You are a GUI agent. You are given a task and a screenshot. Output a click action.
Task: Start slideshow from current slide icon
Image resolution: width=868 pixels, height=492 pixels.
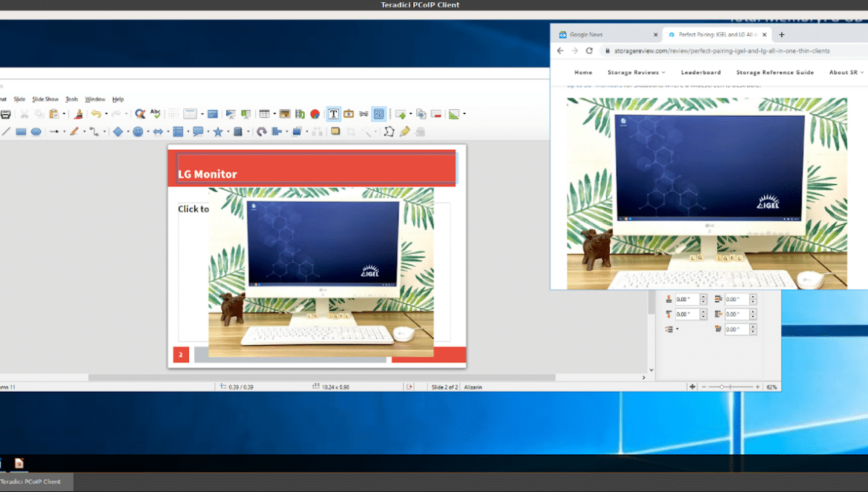click(246, 114)
